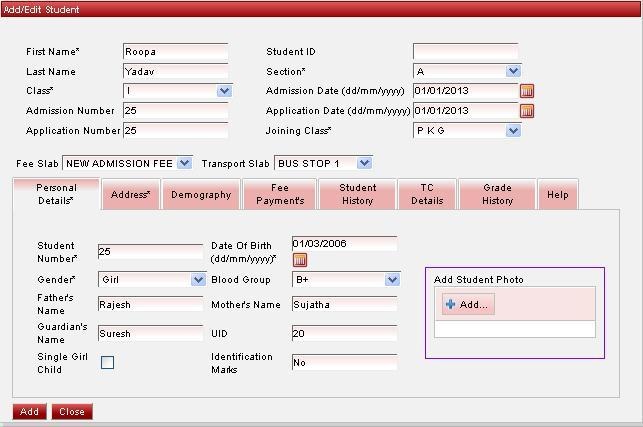Go to the Fee Payment's tab

pyautogui.click(x=280, y=194)
